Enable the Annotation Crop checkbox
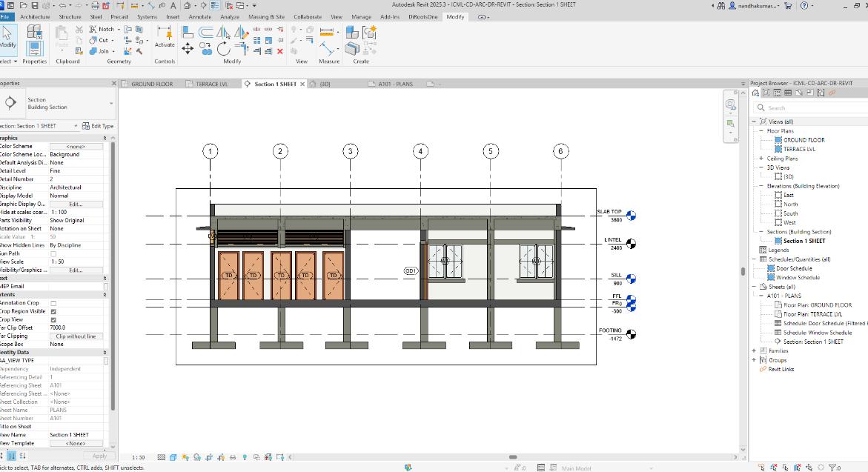 tap(53, 303)
